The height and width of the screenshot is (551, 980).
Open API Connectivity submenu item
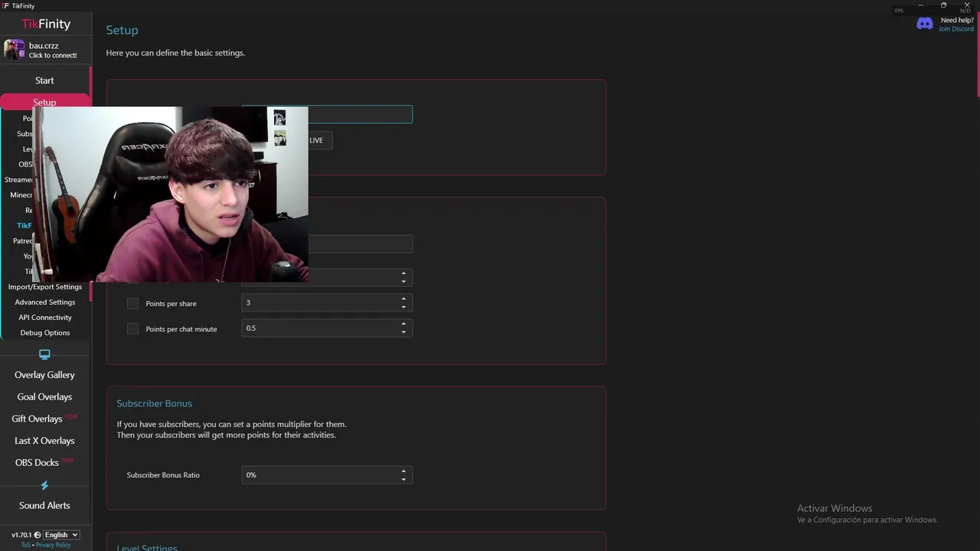tap(45, 318)
